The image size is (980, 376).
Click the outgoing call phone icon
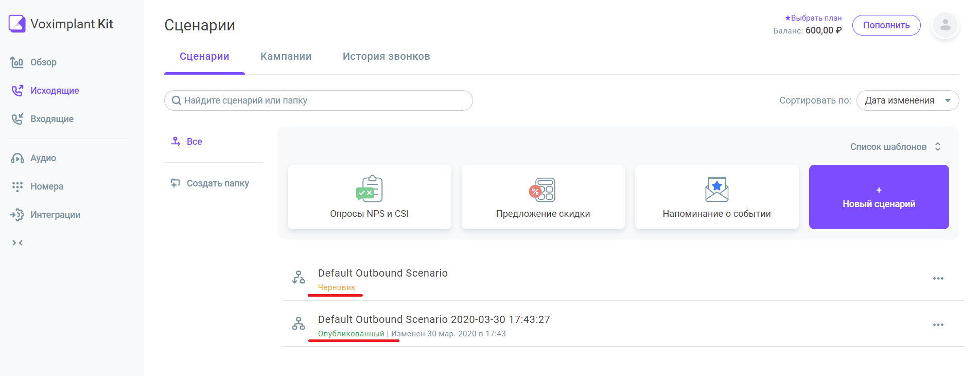click(x=17, y=91)
